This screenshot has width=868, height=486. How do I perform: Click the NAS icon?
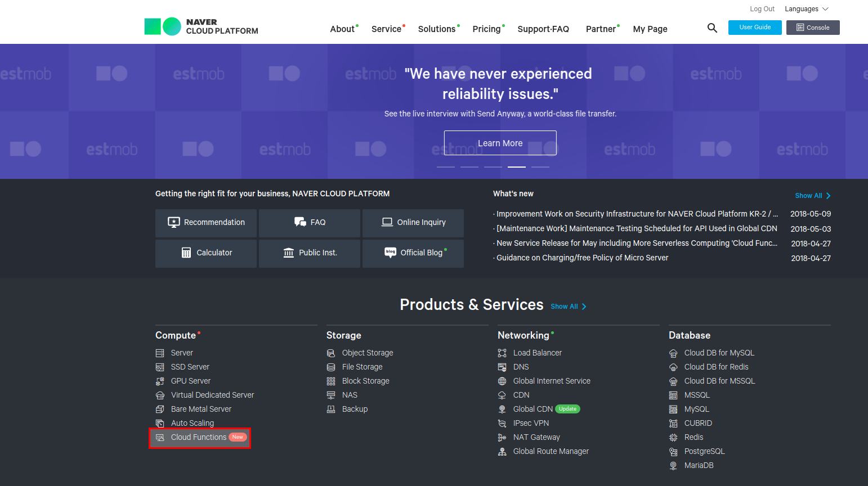pos(331,395)
